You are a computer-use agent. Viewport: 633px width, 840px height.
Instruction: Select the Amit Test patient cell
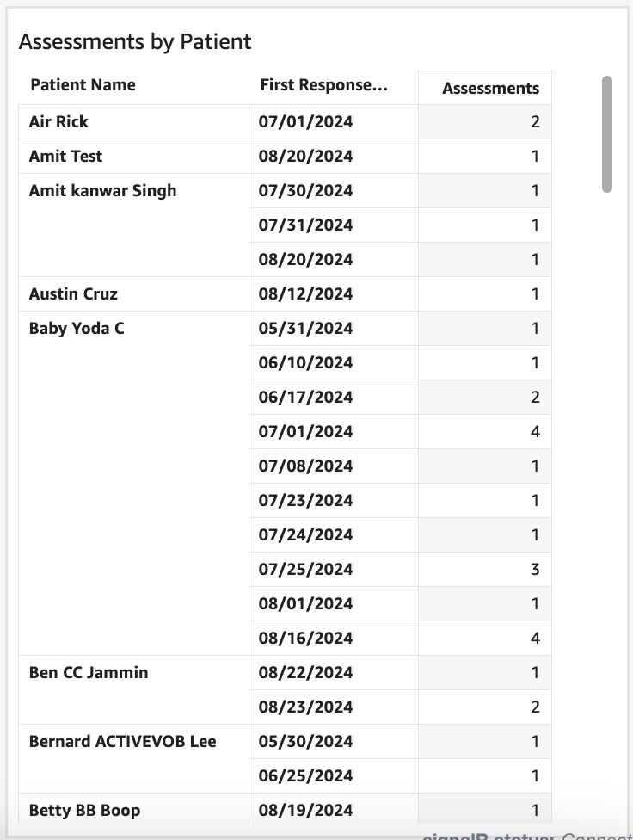point(65,157)
